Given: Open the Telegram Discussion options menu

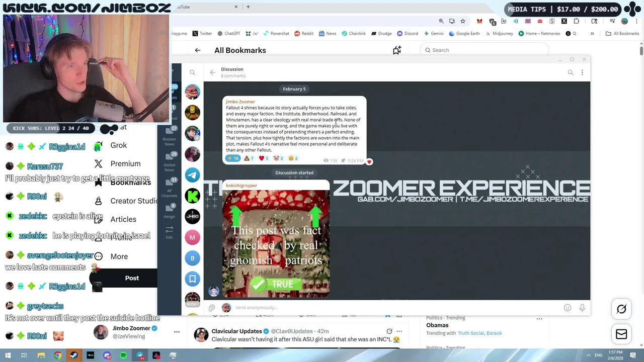Looking at the screenshot, I should [582, 72].
